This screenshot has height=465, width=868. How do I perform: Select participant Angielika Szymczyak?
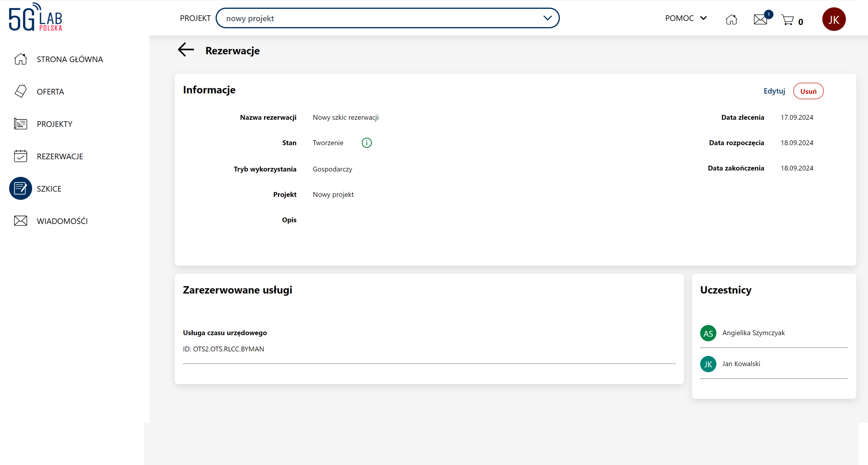(x=753, y=333)
